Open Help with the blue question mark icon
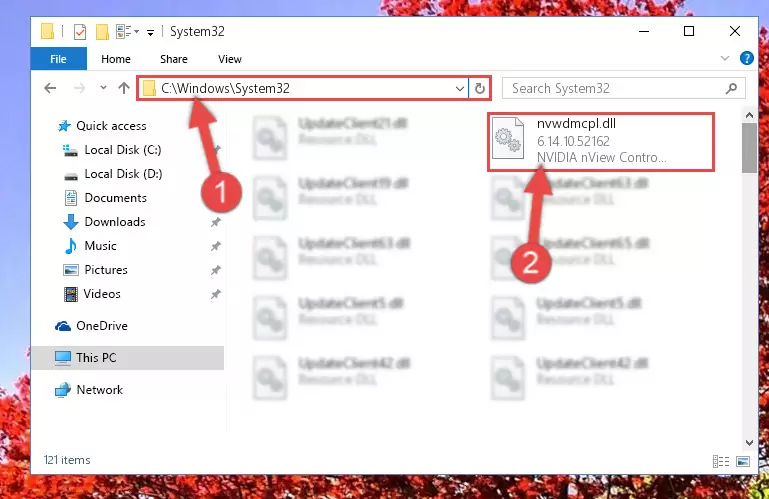The height and width of the screenshot is (499, 769). click(x=746, y=58)
